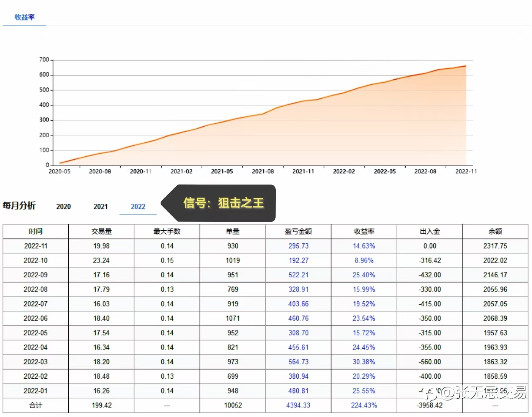Screen dimensions: 532x417
Task: Click chart y-axis label 700
Action: [x=43, y=60]
